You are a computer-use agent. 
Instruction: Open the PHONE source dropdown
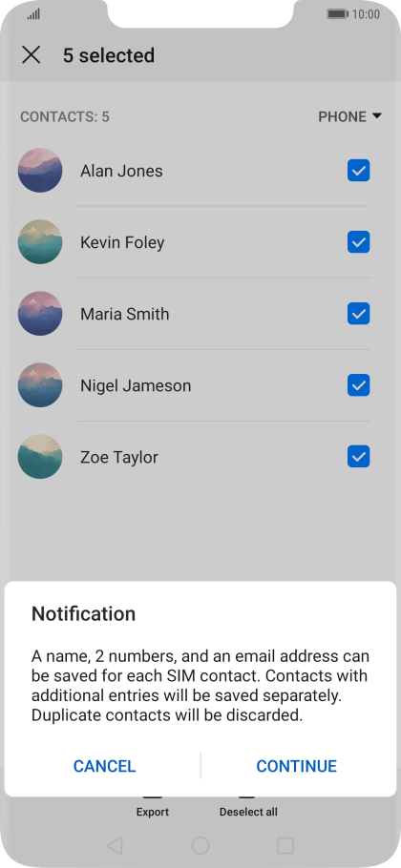point(350,116)
